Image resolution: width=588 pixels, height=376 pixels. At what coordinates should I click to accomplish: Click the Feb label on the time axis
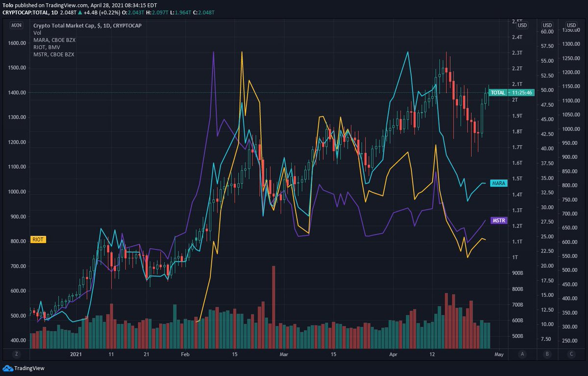pos(185,353)
